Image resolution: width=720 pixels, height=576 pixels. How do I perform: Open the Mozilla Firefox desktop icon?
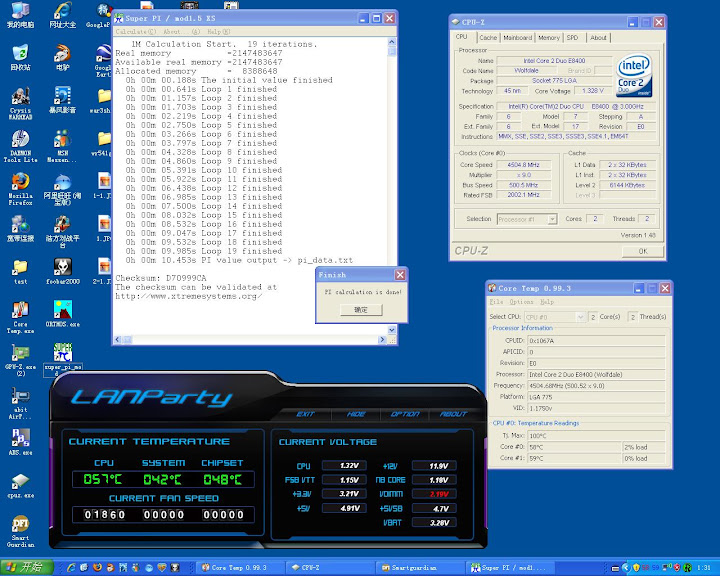(20, 182)
